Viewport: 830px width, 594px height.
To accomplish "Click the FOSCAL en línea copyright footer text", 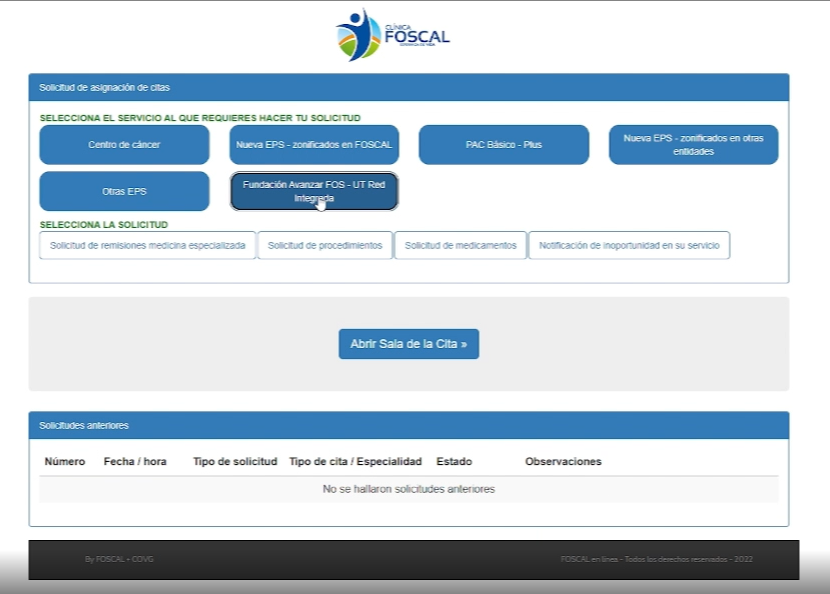I will pos(656,559).
